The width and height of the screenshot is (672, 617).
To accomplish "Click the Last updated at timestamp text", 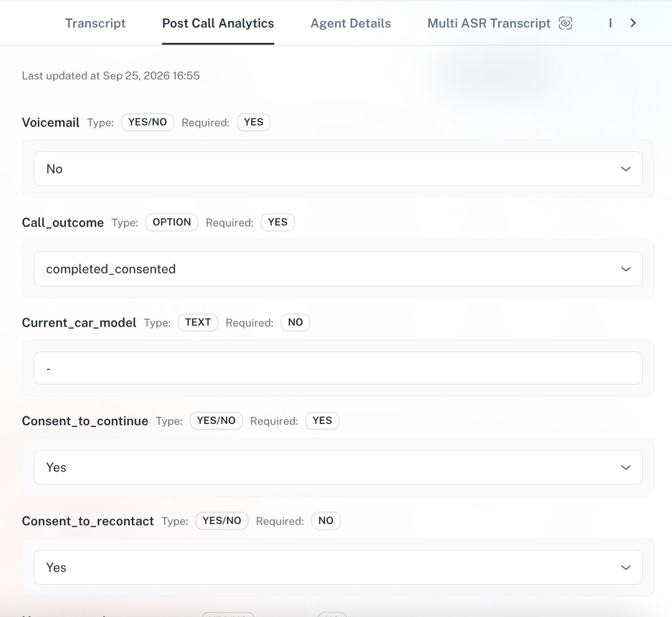I will pyautogui.click(x=111, y=76).
